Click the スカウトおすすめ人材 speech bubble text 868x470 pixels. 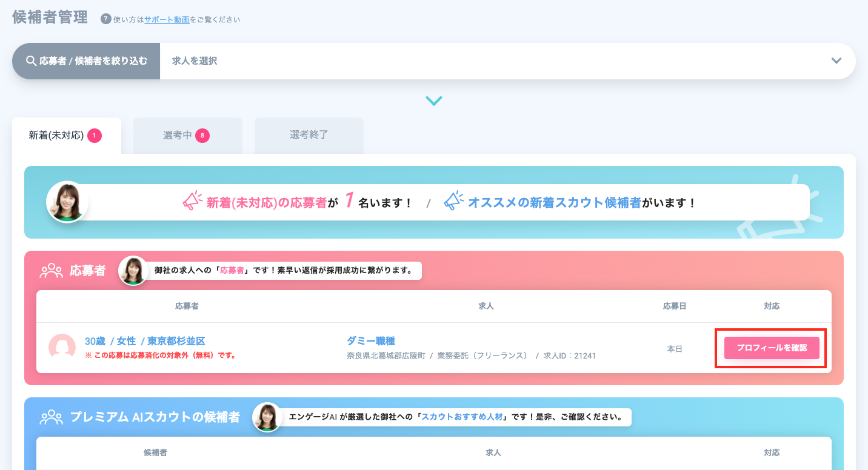tap(462, 417)
